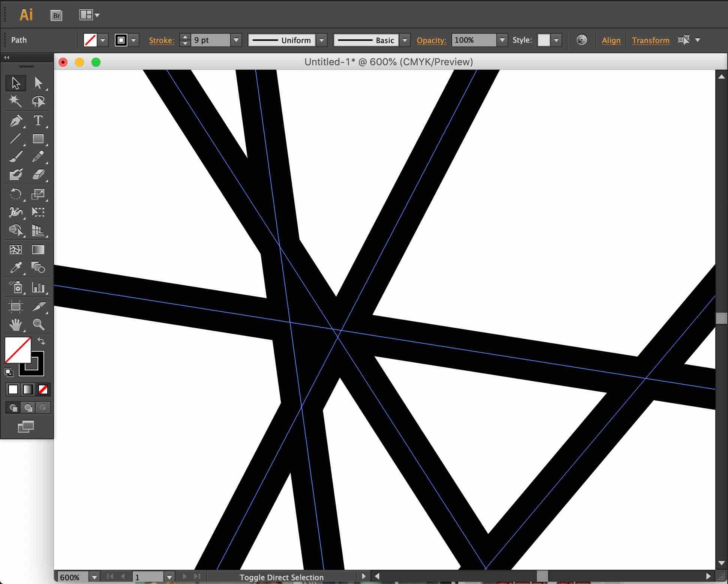Open Adobe Bridge via the Br icon
This screenshot has height=584, width=728.
pyautogui.click(x=56, y=15)
